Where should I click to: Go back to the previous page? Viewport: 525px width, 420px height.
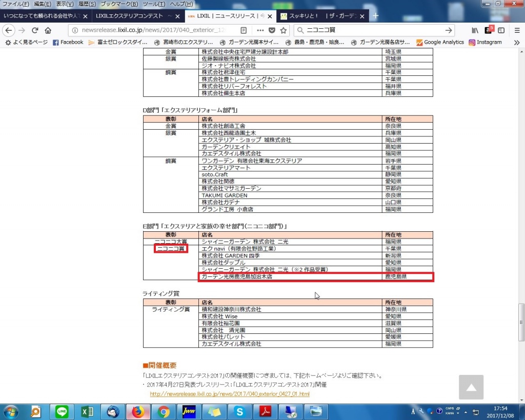click(x=9, y=30)
